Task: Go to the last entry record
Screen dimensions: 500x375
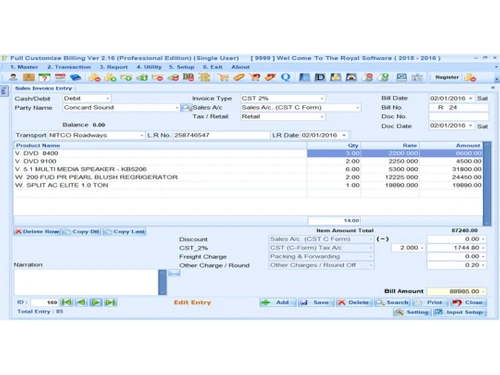Action: (111, 302)
